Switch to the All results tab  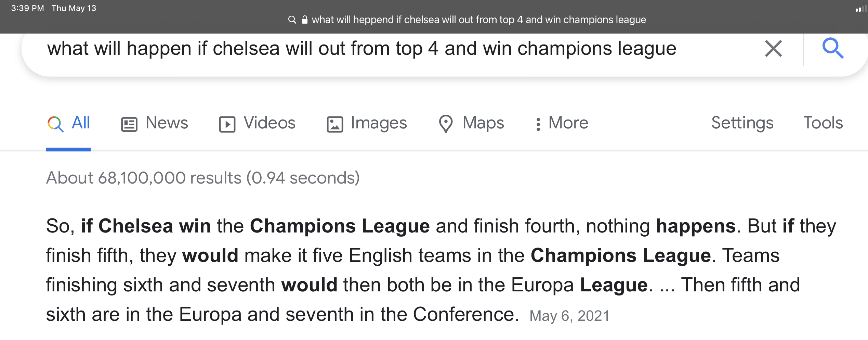81,123
